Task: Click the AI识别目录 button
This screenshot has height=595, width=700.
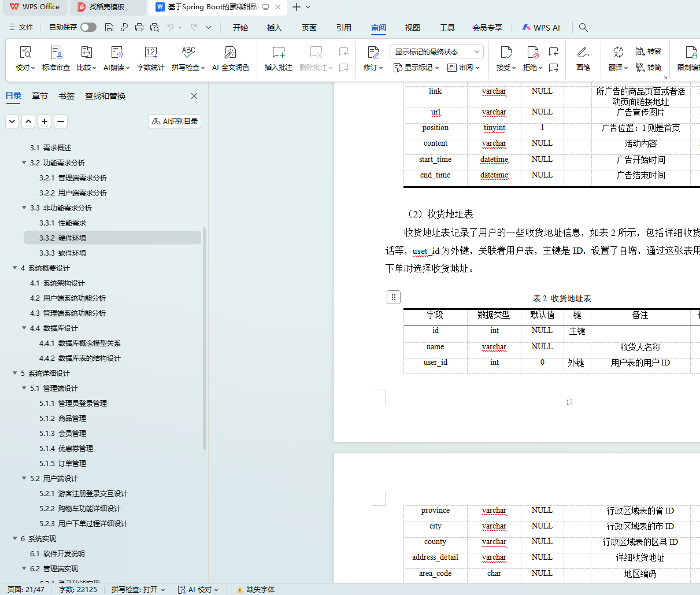Action: click(175, 121)
